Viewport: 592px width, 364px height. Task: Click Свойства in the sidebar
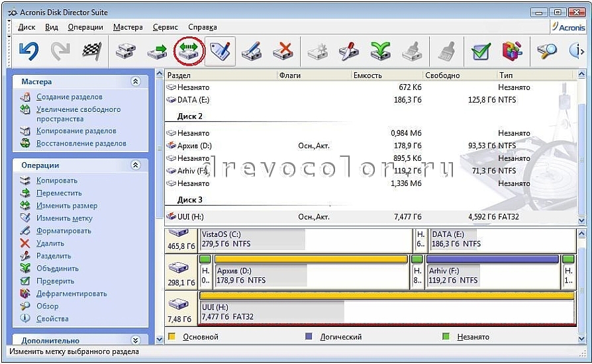coord(52,319)
